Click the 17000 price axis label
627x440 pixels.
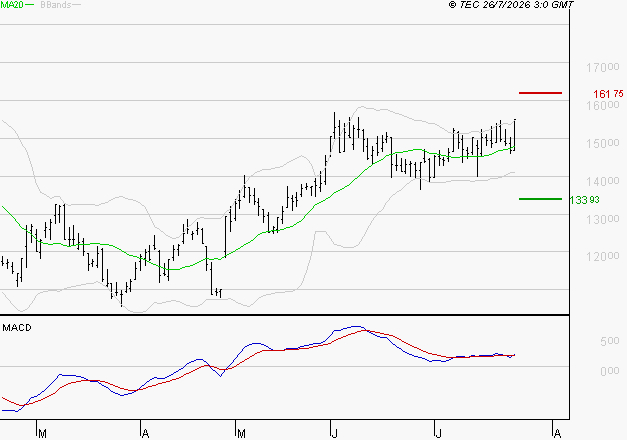tap(603, 68)
